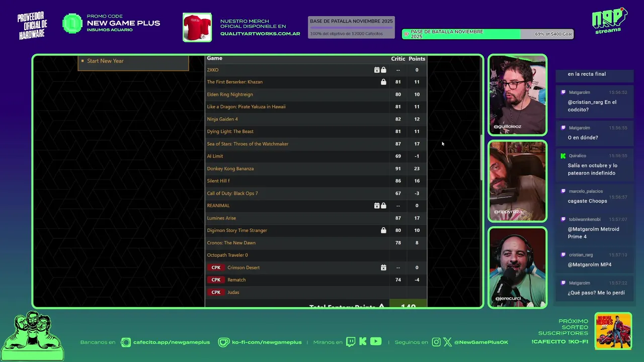Open the Silent Hill f link
This screenshot has height=362, width=644.
tap(218, 181)
